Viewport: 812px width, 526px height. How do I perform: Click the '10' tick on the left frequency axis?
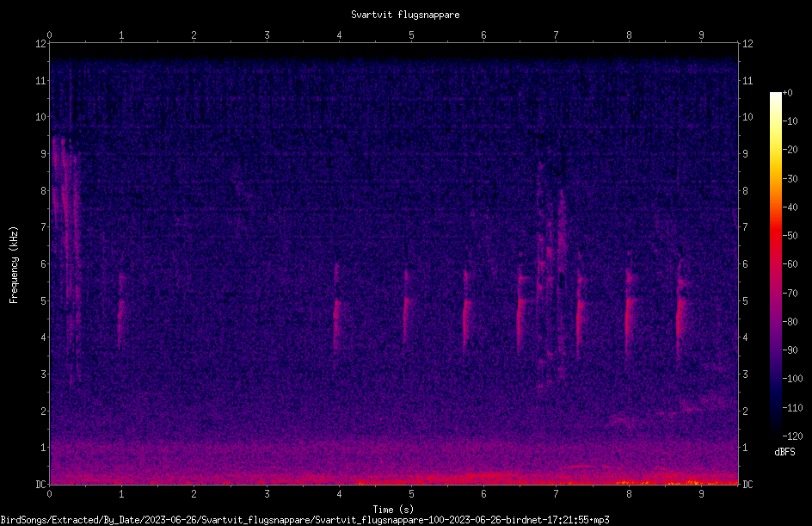click(x=41, y=117)
